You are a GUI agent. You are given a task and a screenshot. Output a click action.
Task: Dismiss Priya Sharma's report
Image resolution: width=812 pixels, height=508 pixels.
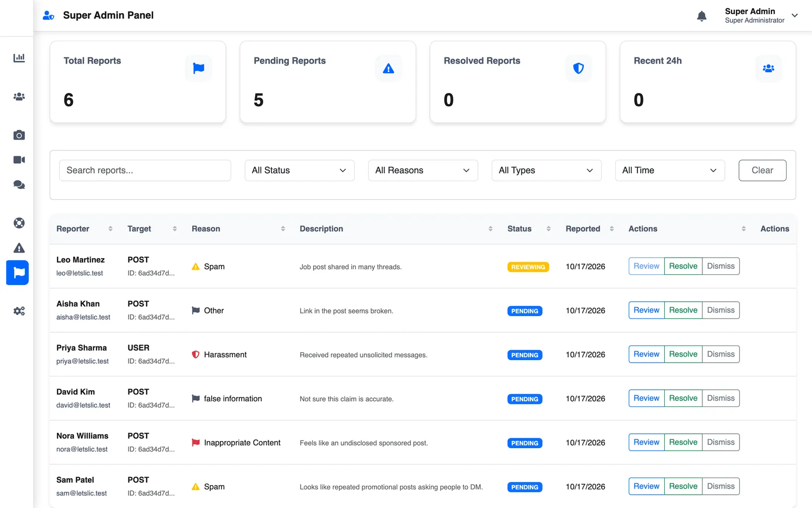tap(721, 355)
